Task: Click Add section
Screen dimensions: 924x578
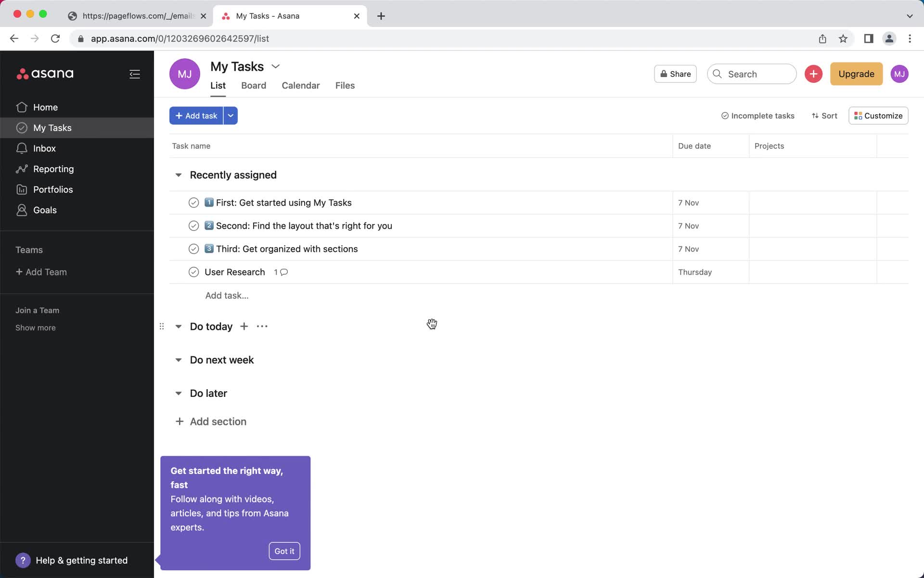Action: pyautogui.click(x=211, y=421)
